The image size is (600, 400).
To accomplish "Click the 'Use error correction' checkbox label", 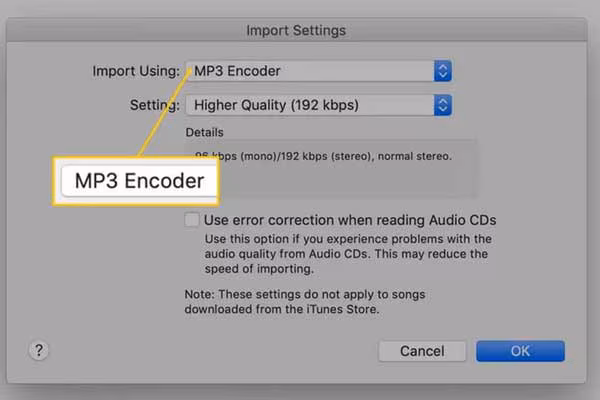I will tap(350, 220).
